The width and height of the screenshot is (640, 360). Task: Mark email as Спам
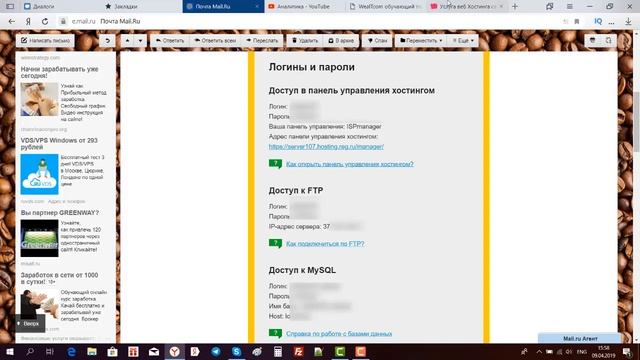click(378, 40)
